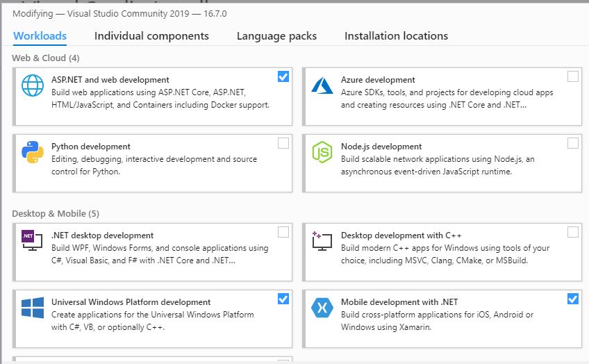Click the Desktop C++ monitor icon
This screenshot has height=364, width=589.
[x=322, y=241]
